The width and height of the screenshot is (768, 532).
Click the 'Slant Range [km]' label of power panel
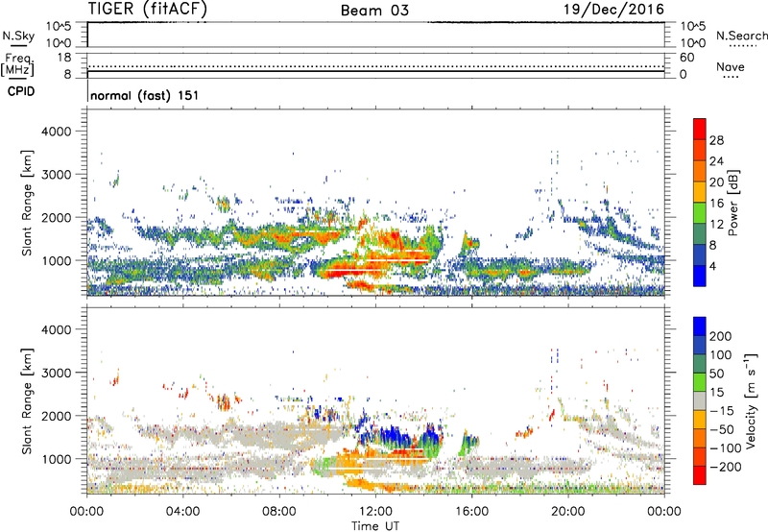(27, 203)
